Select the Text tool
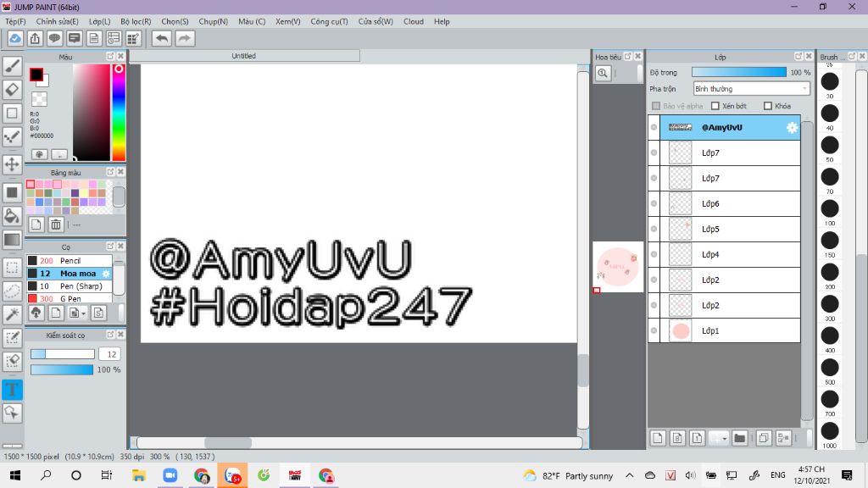Image resolution: width=868 pixels, height=488 pixels. (12, 390)
